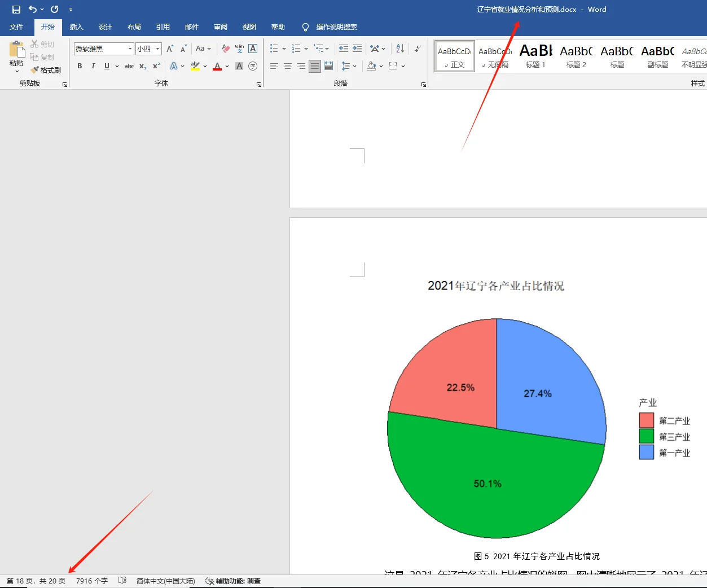This screenshot has height=588, width=707.
Task: Apply bold formatting to text
Action: 79,66
